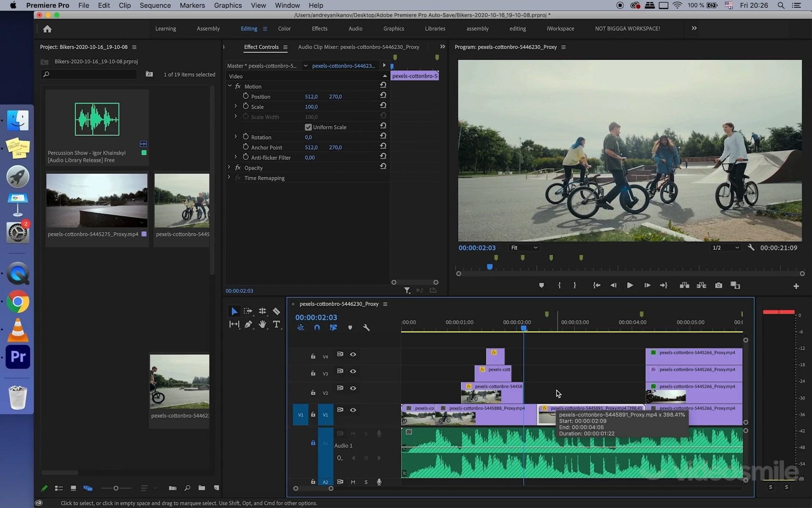
Task: Switch to the Effects workspace
Action: tap(320, 28)
